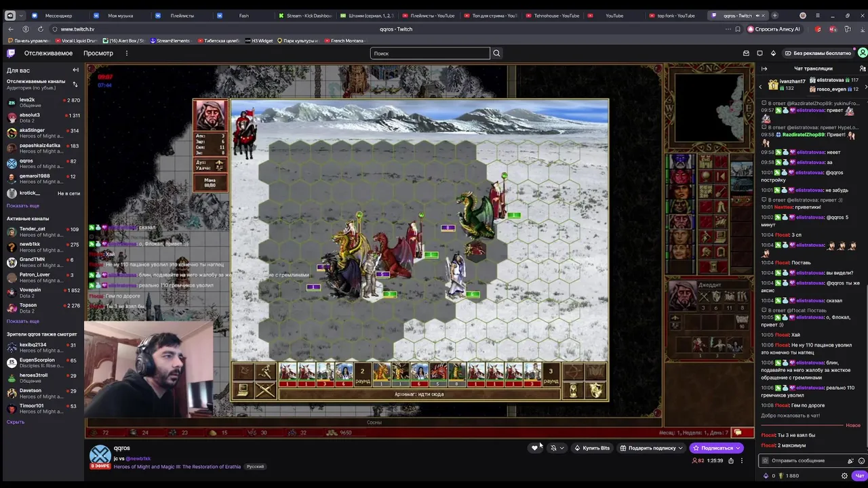Collapse the left sidebar 'Для вас'

coord(75,70)
